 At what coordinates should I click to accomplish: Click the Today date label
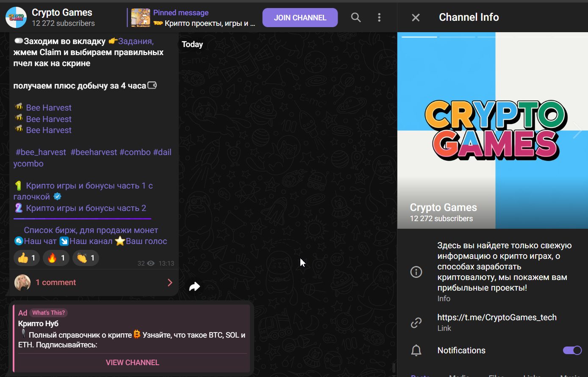click(192, 44)
